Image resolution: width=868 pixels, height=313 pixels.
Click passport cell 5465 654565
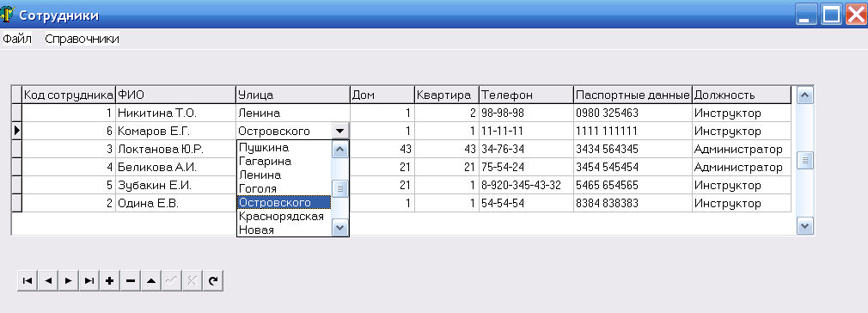[x=633, y=185]
